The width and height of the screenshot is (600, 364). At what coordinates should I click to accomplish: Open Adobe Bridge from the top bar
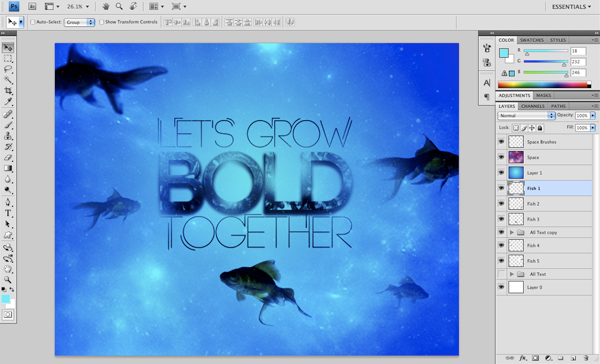pos(32,7)
